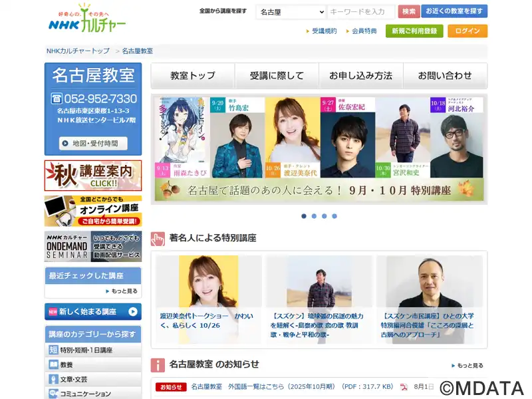Click the pointing-hand icon by 著名人による特別講座
The height and width of the screenshot is (399, 532).
click(x=158, y=239)
